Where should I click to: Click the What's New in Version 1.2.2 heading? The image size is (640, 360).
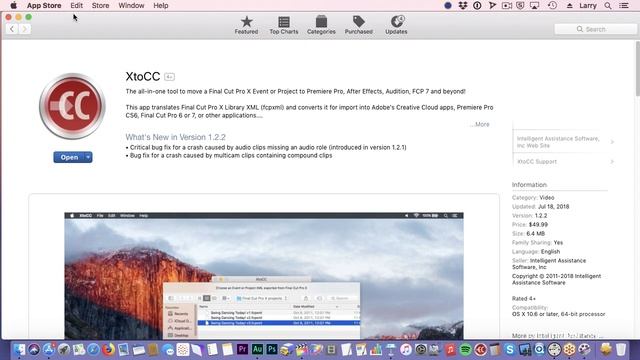click(x=176, y=137)
